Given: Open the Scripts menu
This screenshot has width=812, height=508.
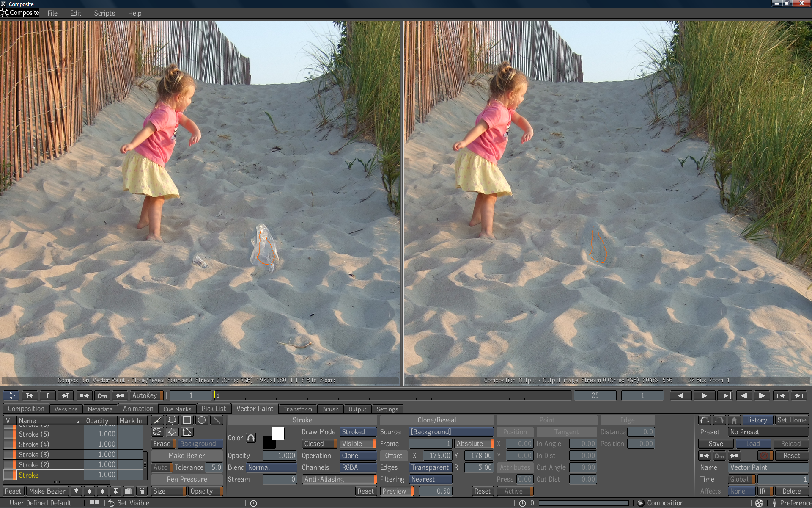Looking at the screenshot, I should [x=104, y=13].
